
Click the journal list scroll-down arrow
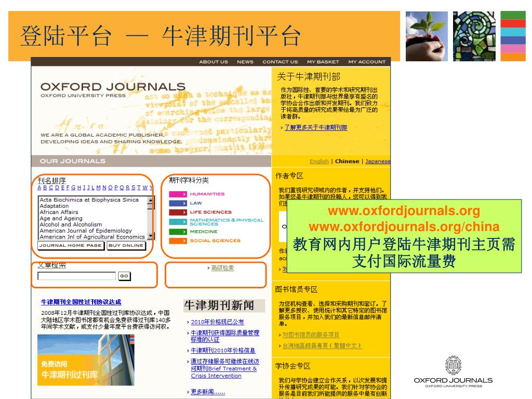[151, 236]
